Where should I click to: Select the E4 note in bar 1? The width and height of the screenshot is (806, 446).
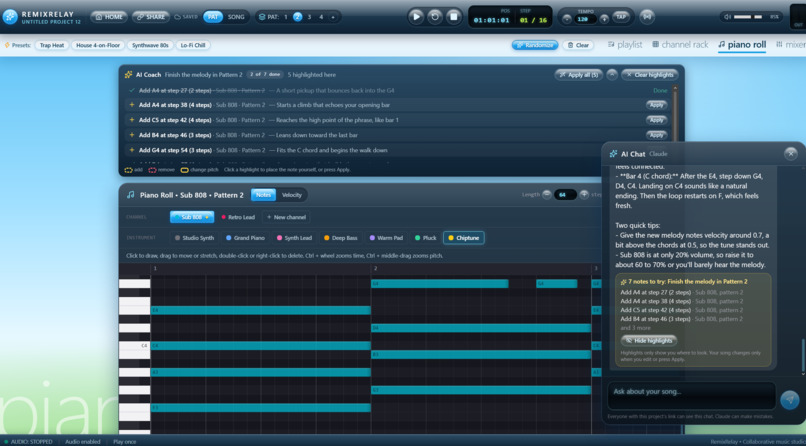(261, 310)
